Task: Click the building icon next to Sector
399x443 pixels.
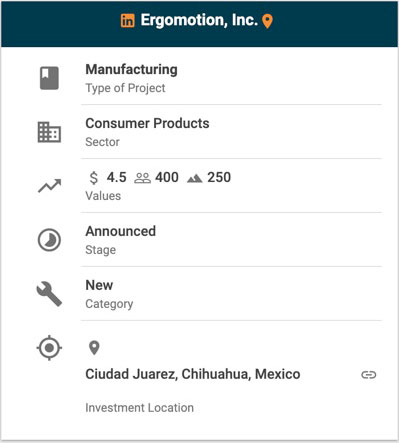Action: coord(49,132)
